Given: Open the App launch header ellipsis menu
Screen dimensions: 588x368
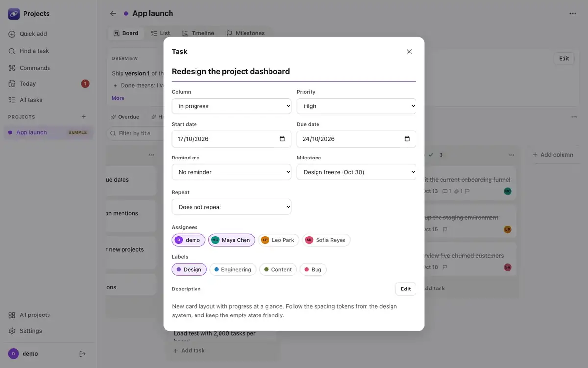Looking at the screenshot, I should tap(573, 14).
